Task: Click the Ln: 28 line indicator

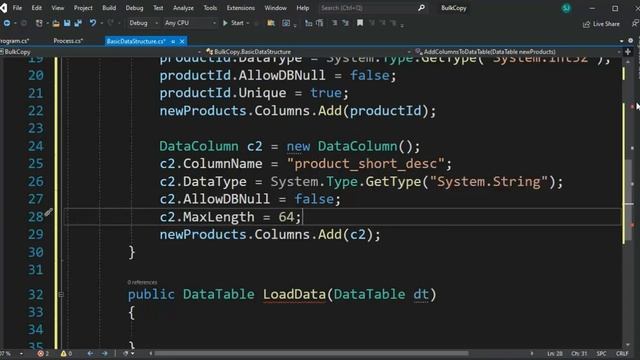Action: [555, 353]
